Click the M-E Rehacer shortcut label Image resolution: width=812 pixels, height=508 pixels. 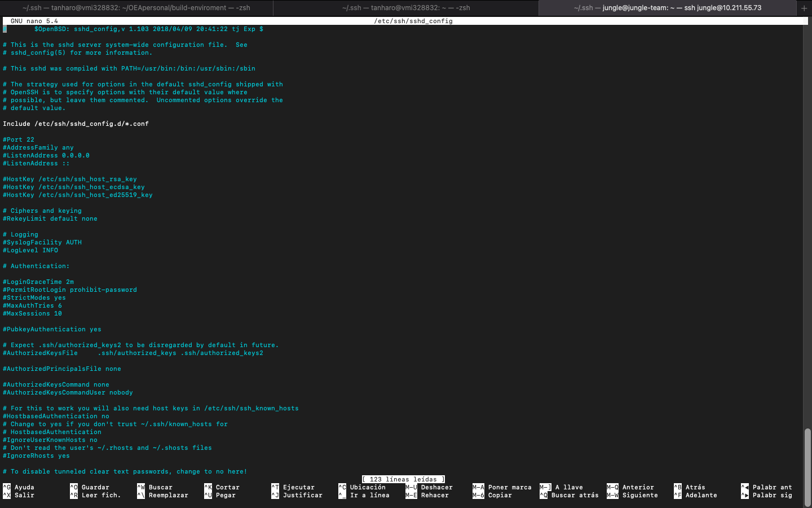click(427, 495)
